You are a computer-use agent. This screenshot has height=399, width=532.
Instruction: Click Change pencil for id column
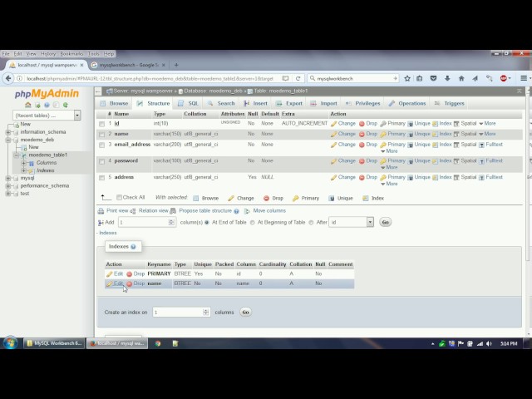(x=343, y=124)
